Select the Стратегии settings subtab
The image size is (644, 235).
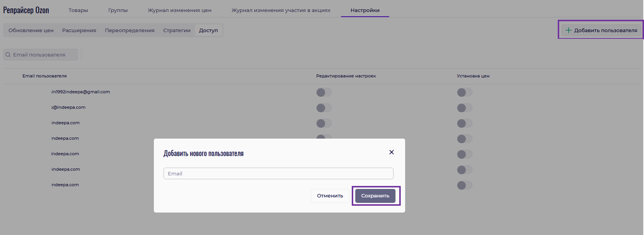point(176,30)
